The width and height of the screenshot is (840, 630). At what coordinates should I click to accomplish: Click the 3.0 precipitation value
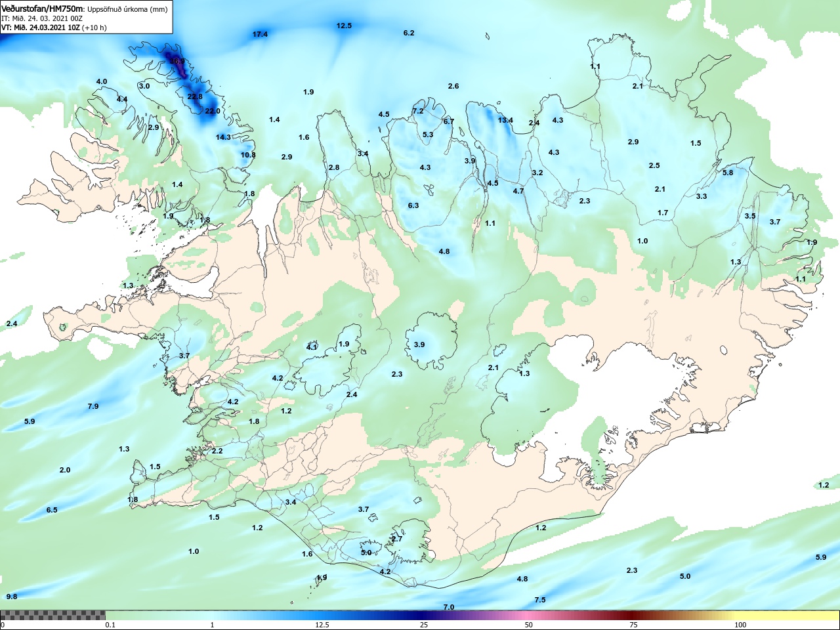(x=144, y=86)
